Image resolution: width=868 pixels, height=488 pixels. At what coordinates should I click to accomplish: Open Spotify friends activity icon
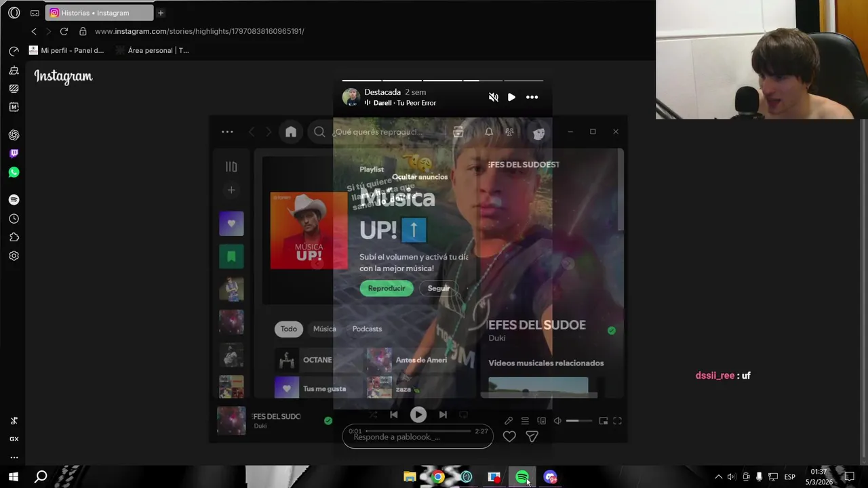tap(509, 131)
